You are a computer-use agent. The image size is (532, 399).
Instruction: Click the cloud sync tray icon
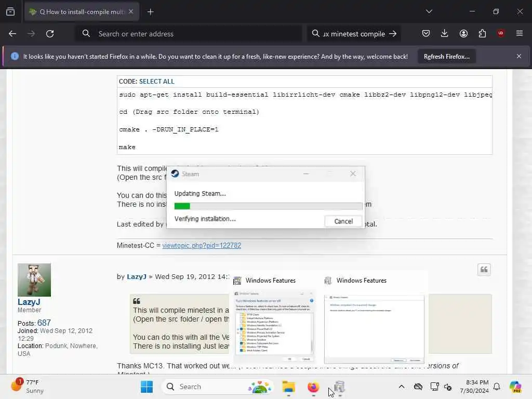[x=418, y=387]
